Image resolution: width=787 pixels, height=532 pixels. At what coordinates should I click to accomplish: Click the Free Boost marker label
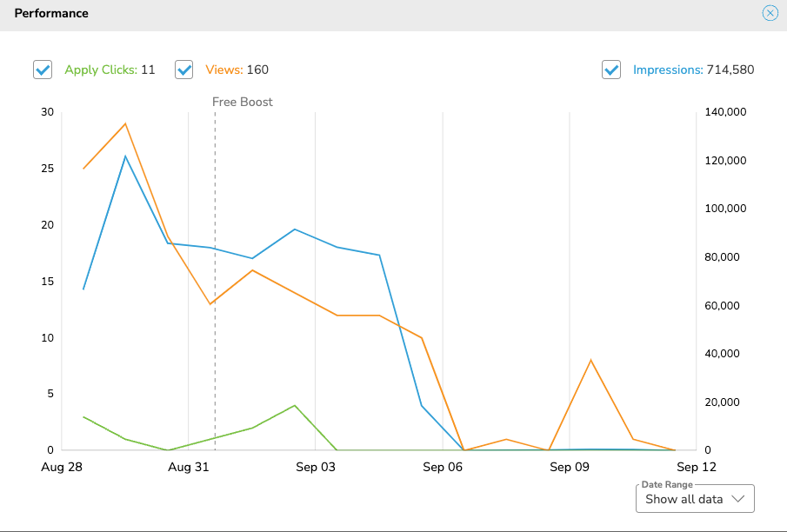point(242,102)
